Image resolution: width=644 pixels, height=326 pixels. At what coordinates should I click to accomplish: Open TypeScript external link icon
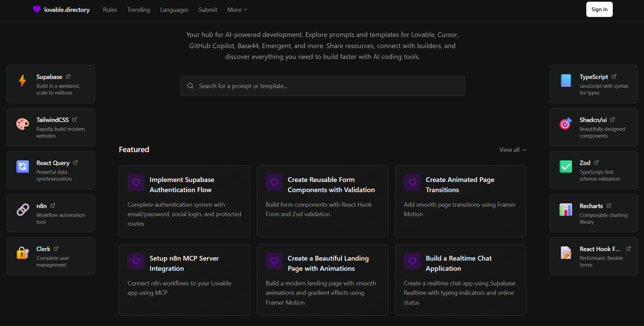pyautogui.click(x=614, y=77)
